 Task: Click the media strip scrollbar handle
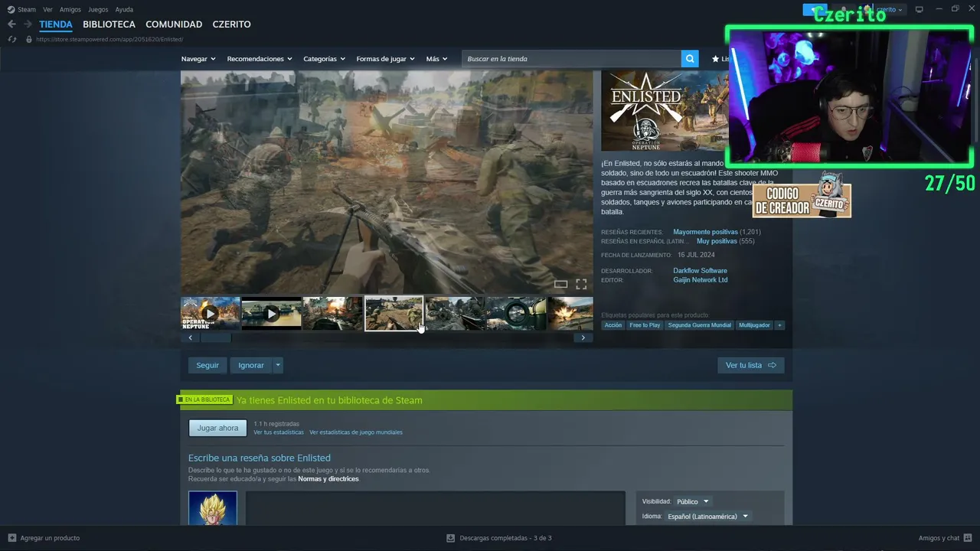(x=215, y=337)
